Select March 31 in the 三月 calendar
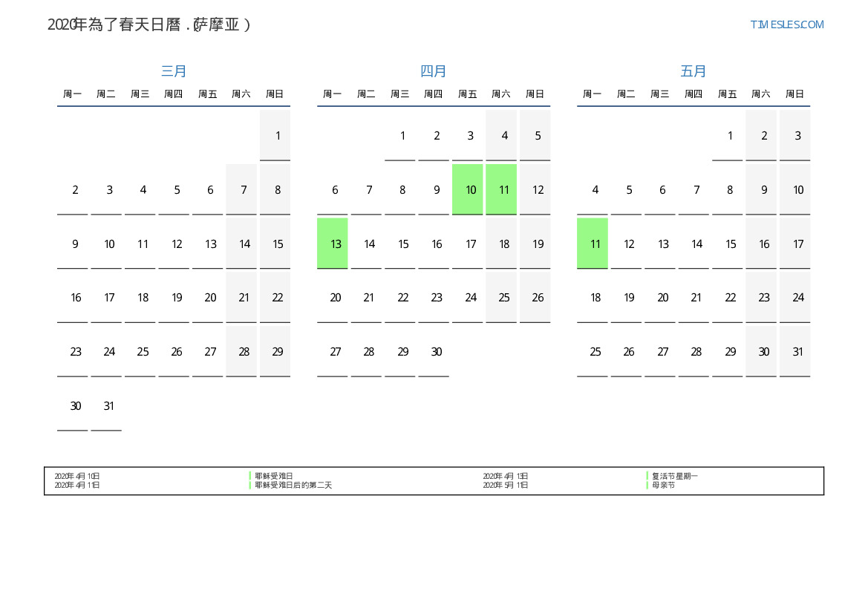This screenshot has width=868, height=614. 106,406
